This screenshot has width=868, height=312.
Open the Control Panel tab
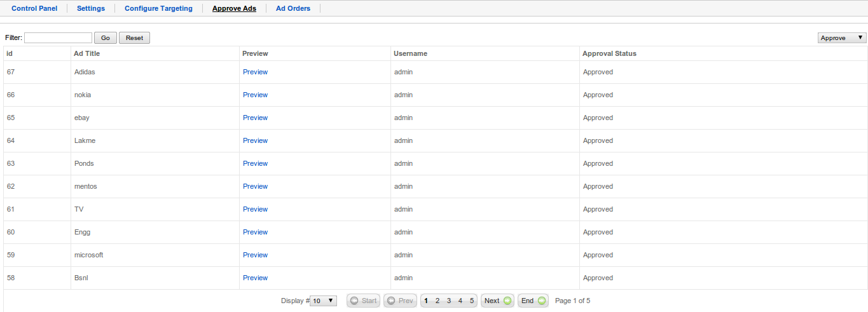point(34,8)
